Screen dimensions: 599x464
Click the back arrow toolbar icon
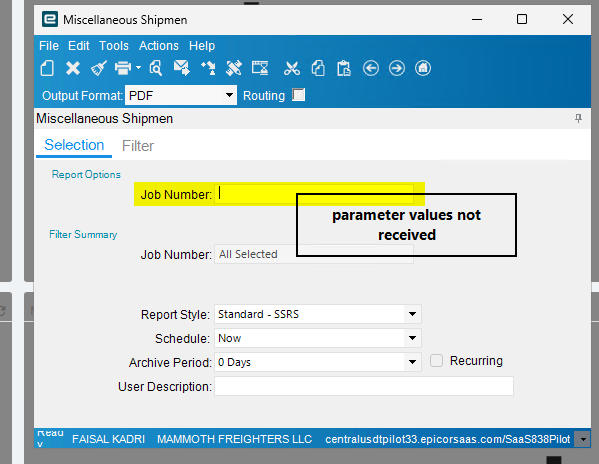(x=371, y=69)
